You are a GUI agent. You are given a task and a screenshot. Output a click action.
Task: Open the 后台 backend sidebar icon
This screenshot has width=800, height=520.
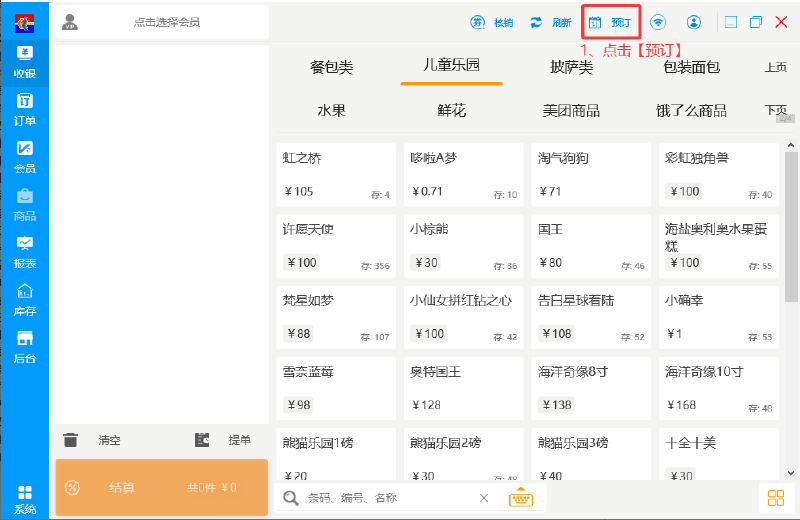(x=24, y=347)
